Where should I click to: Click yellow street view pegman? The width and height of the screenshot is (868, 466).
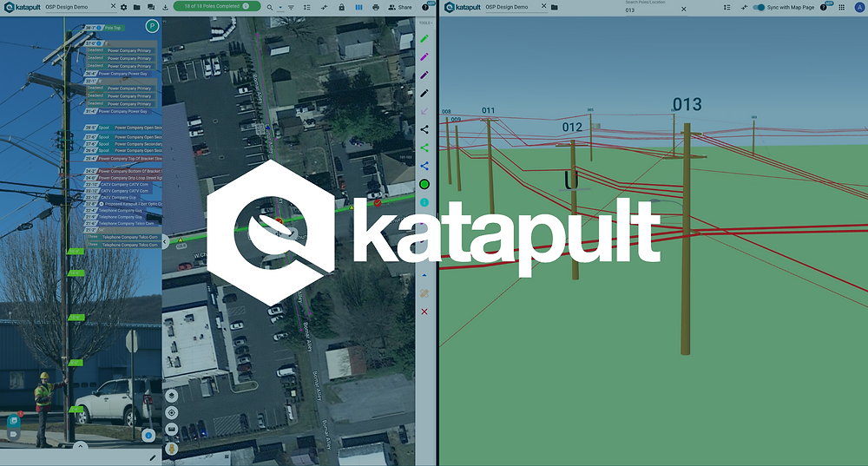(x=172, y=449)
